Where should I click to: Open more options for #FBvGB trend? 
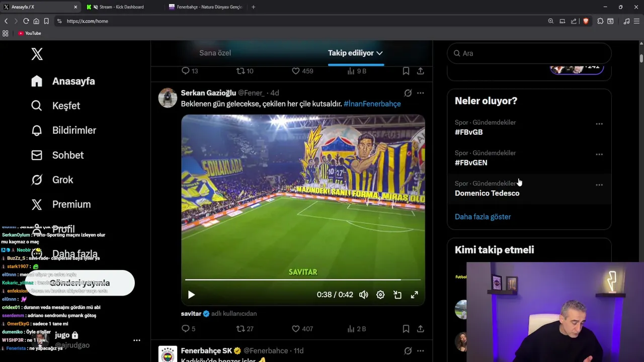pyautogui.click(x=599, y=124)
